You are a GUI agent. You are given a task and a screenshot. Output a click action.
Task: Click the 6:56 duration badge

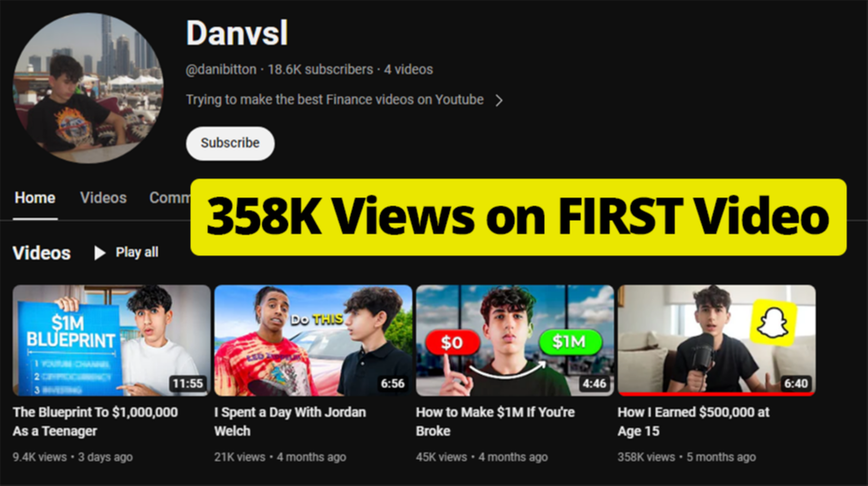pos(393,384)
